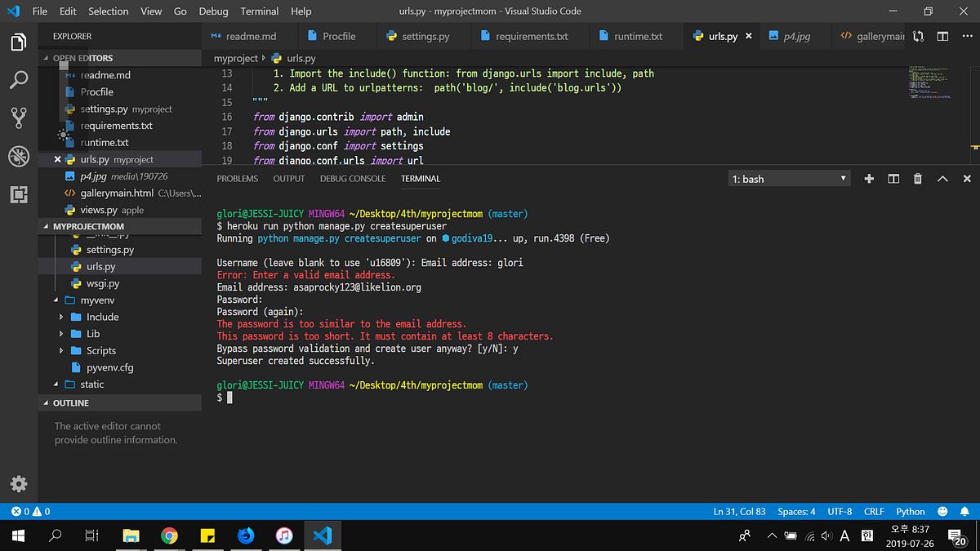
Task: Open the Manage gear settings icon
Action: click(19, 482)
